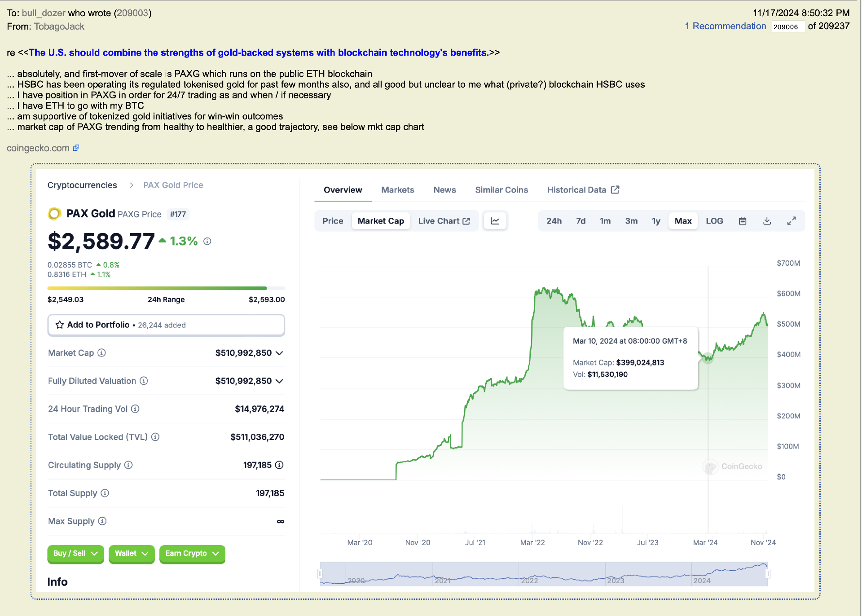Click the download chart data icon
Image resolution: width=862 pixels, height=616 pixels.
(767, 221)
